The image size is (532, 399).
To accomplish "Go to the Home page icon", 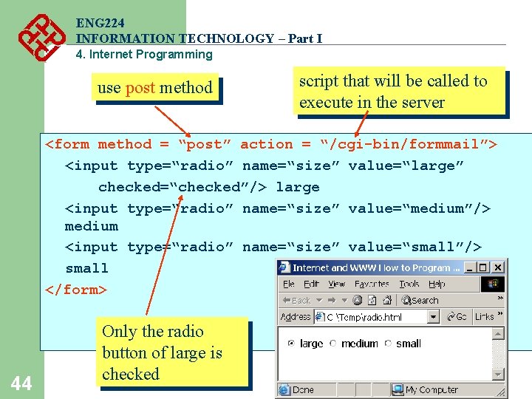I will (x=387, y=300).
